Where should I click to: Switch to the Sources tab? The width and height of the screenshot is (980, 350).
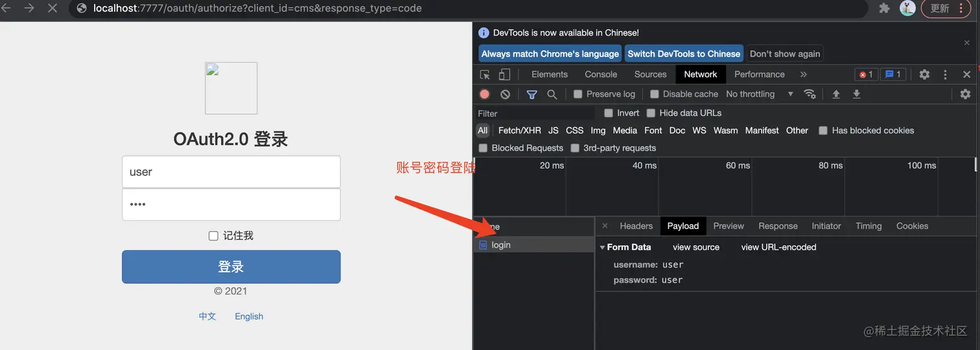point(651,75)
